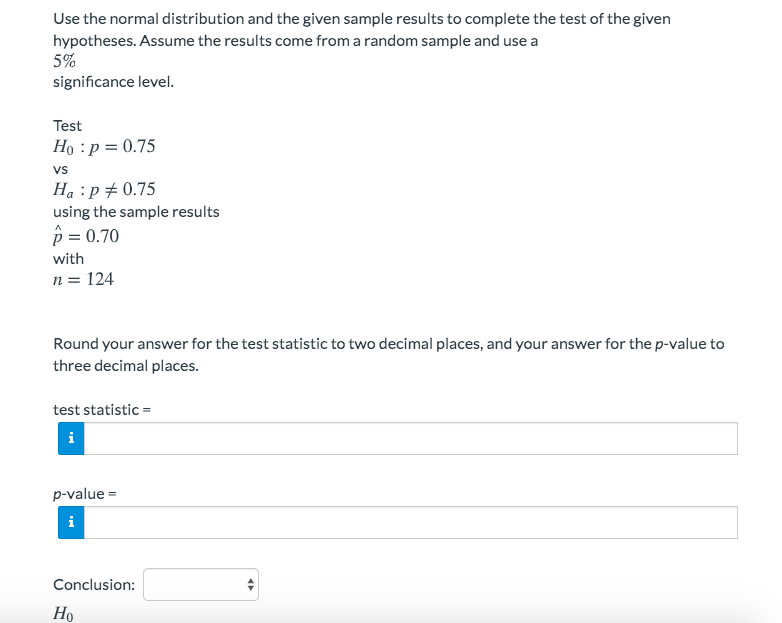Click the H0 symbol below the Conclusion dropdown
This screenshot has height=623, width=782.
click(x=63, y=613)
